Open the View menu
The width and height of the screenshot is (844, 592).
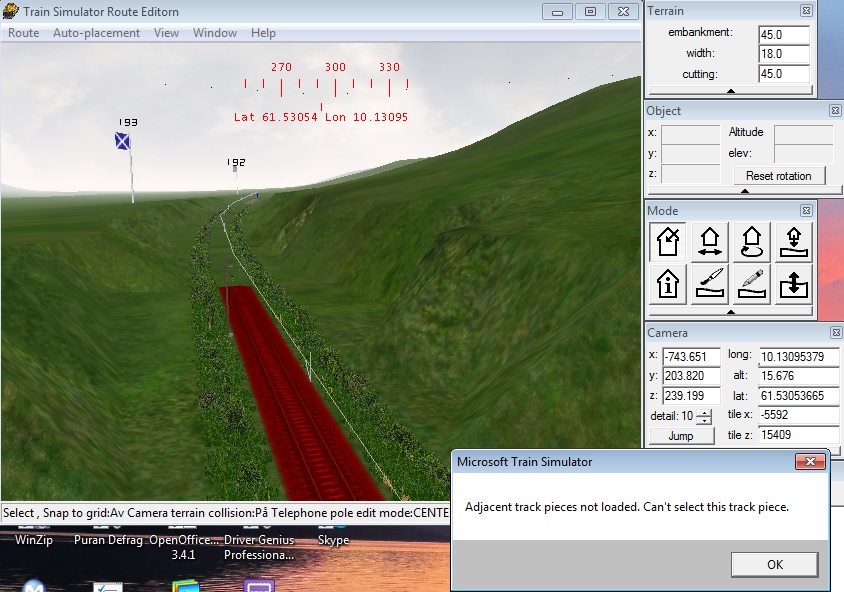[166, 33]
